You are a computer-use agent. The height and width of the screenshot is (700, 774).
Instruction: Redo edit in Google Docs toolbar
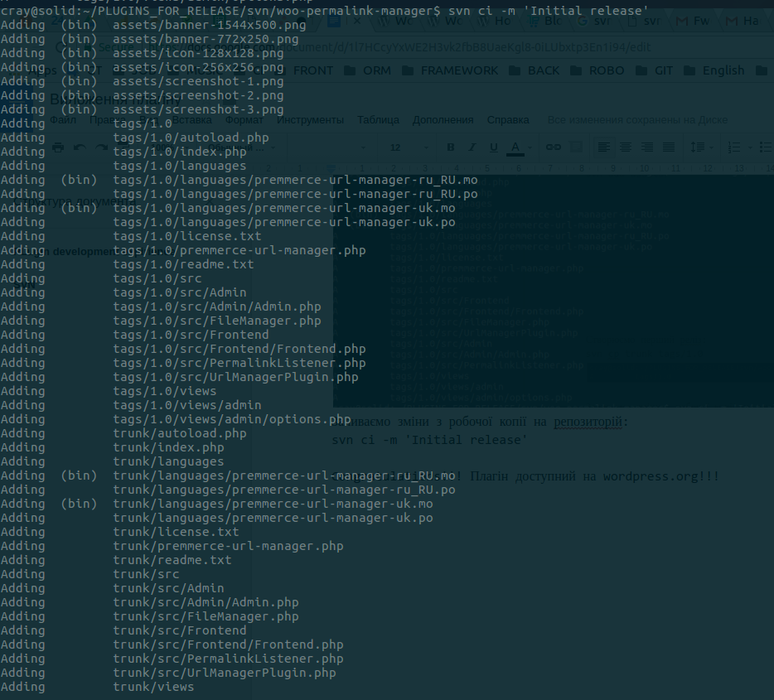click(101, 147)
